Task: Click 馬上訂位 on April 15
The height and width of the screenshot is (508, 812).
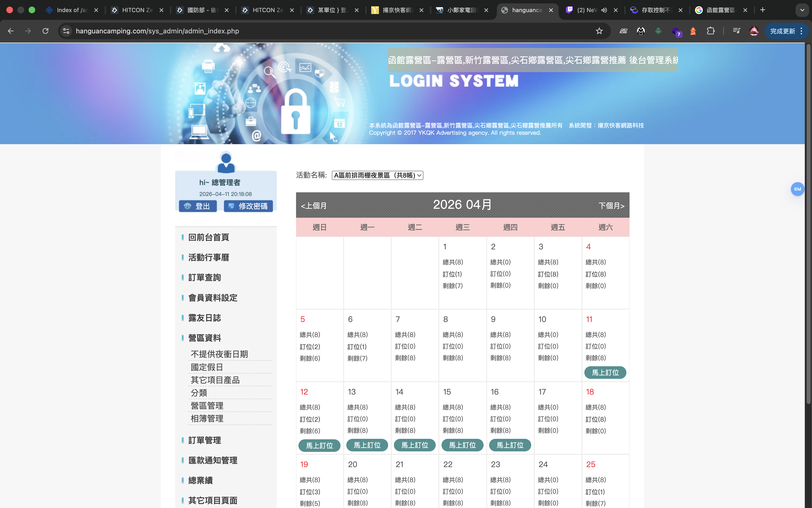Action: coord(462,445)
